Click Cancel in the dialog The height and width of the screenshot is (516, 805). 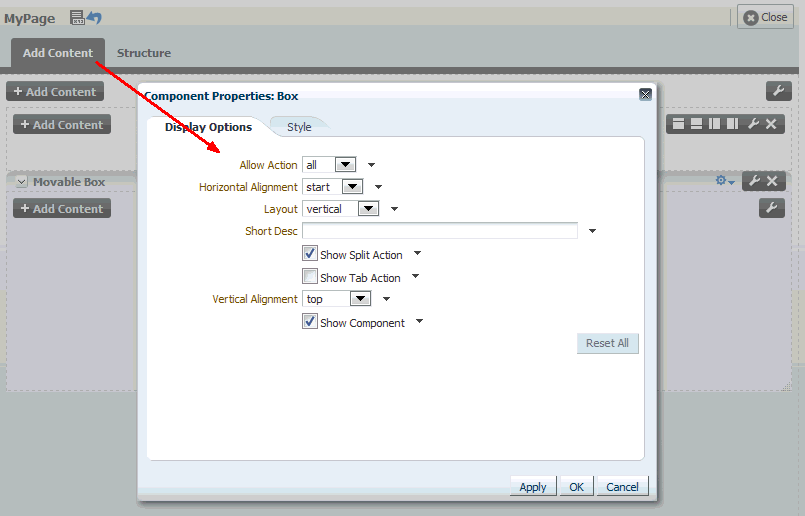[x=622, y=487]
